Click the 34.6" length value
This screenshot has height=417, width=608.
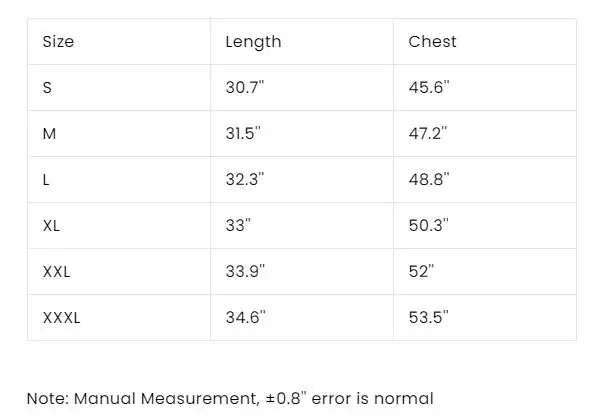tap(246, 317)
